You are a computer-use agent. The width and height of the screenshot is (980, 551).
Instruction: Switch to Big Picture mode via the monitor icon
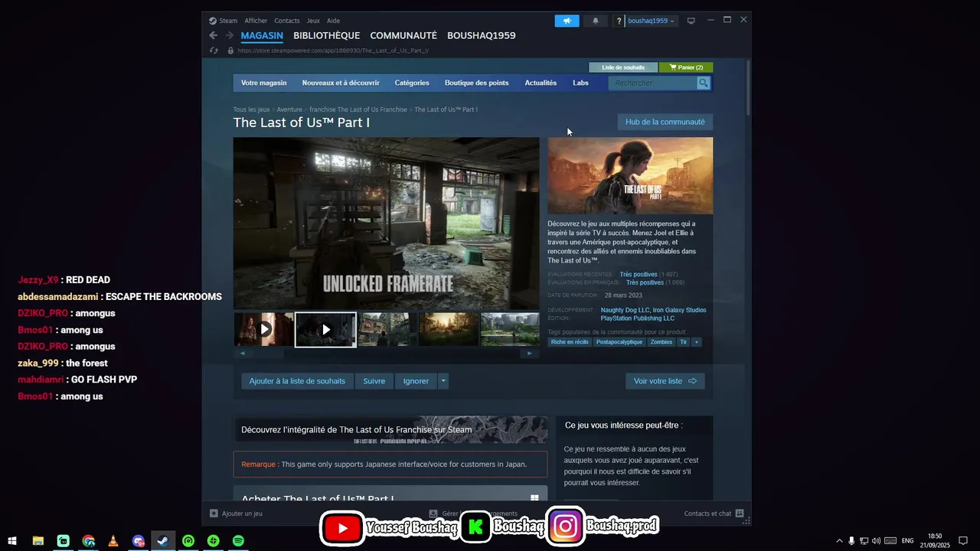click(691, 21)
